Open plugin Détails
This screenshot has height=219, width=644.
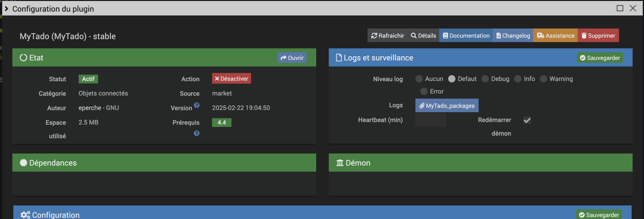(x=423, y=36)
